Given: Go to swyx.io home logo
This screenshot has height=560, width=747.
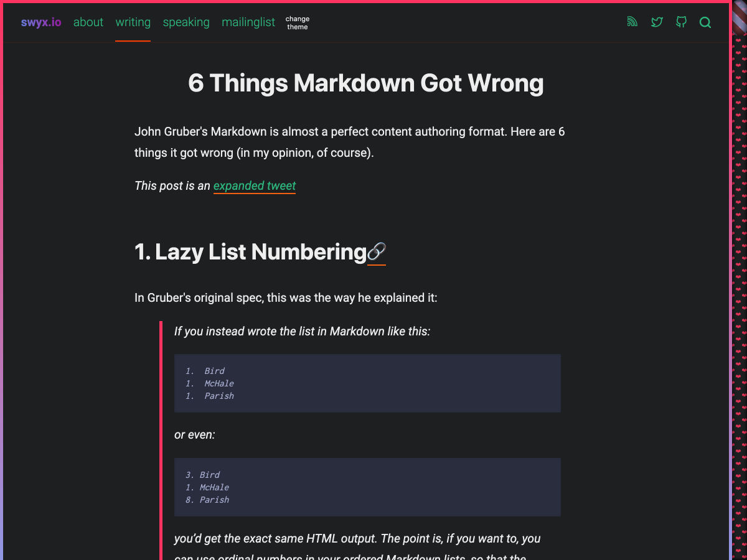Looking at the screenshot, I should (41, 22).
